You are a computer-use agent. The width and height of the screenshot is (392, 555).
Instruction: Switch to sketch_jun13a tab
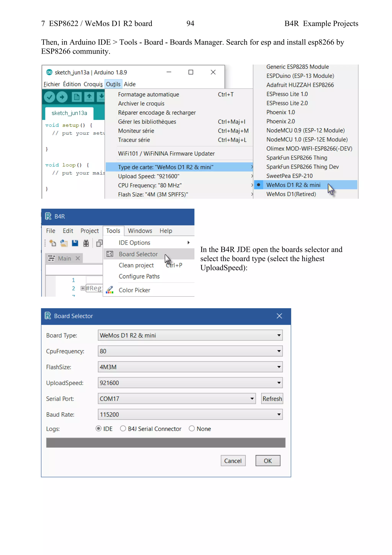click(69, 113)
